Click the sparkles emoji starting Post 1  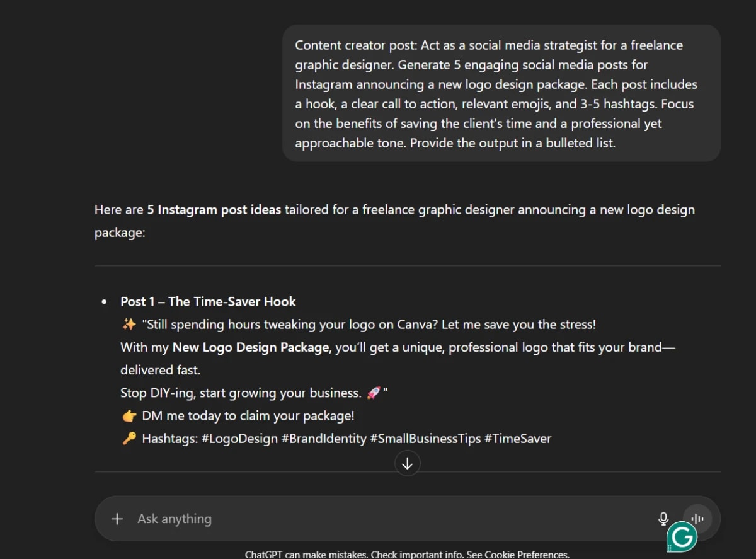coord(128,324)
